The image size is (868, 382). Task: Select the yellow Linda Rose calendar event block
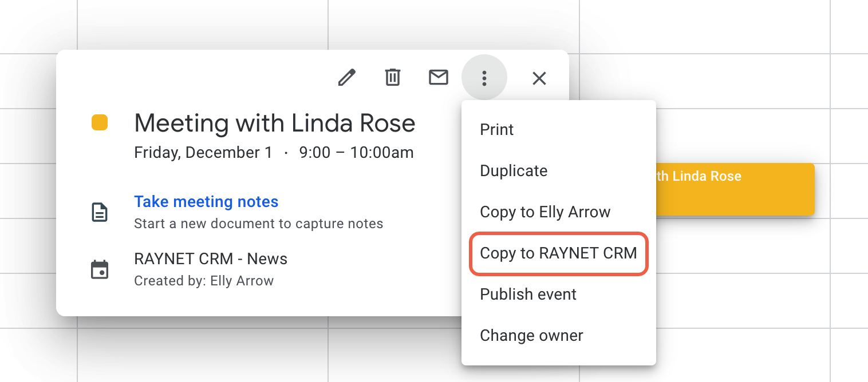click(x=735, y=190)
